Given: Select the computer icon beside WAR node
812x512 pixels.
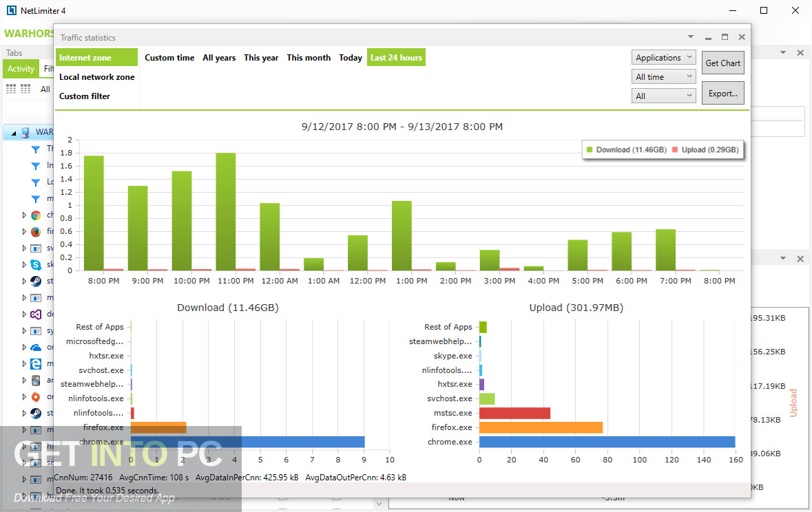Looking at the screenshot, I should pos(25,132).
